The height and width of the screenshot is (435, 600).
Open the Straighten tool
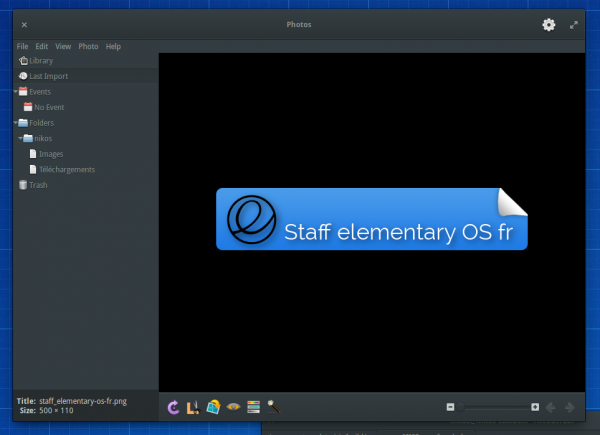(214, 407)
